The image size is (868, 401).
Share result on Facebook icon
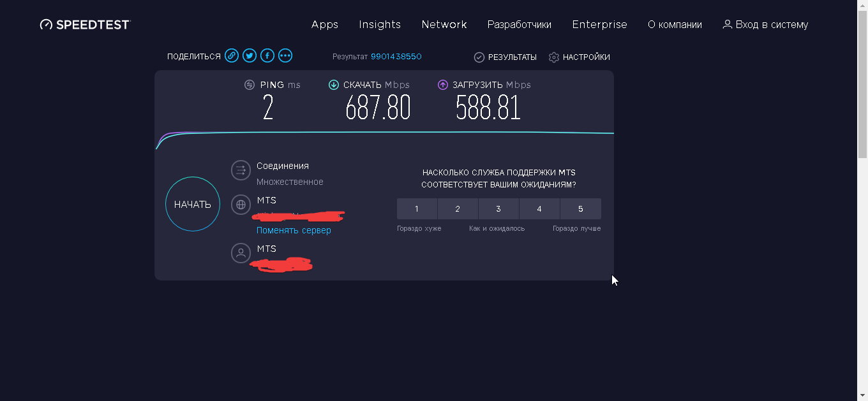[x=267, y=56]
